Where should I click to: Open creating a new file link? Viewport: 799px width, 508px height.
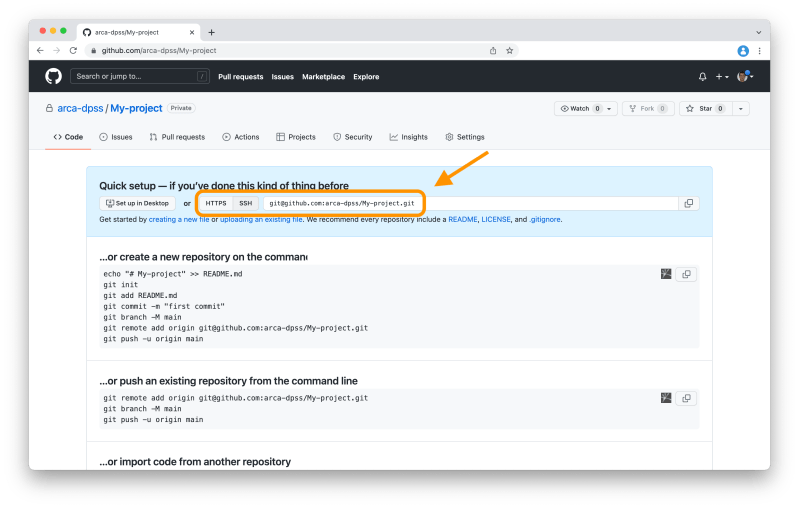coord(179,220)
